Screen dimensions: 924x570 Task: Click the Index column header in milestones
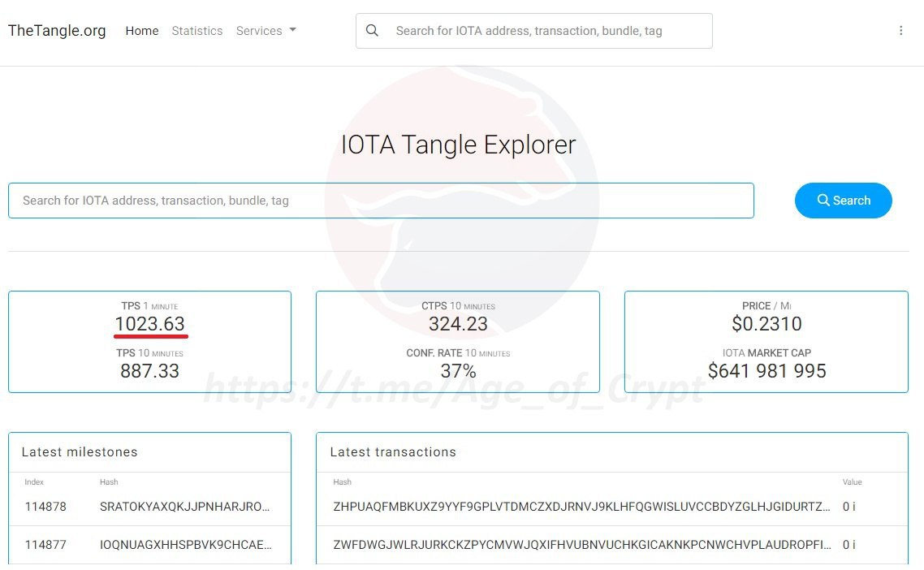click(34, 482)
